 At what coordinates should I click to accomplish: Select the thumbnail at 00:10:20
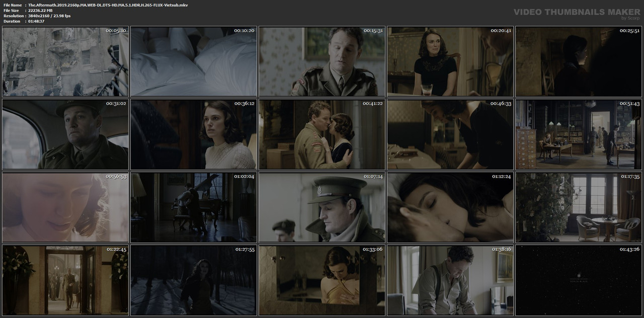(x=194, y=61)
